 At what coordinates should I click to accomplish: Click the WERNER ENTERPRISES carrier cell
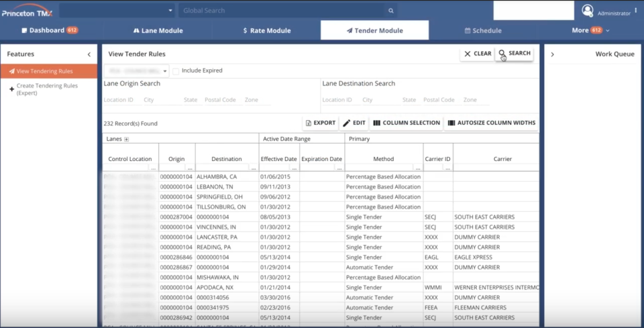pyautogui.click(x=496, y=288)
